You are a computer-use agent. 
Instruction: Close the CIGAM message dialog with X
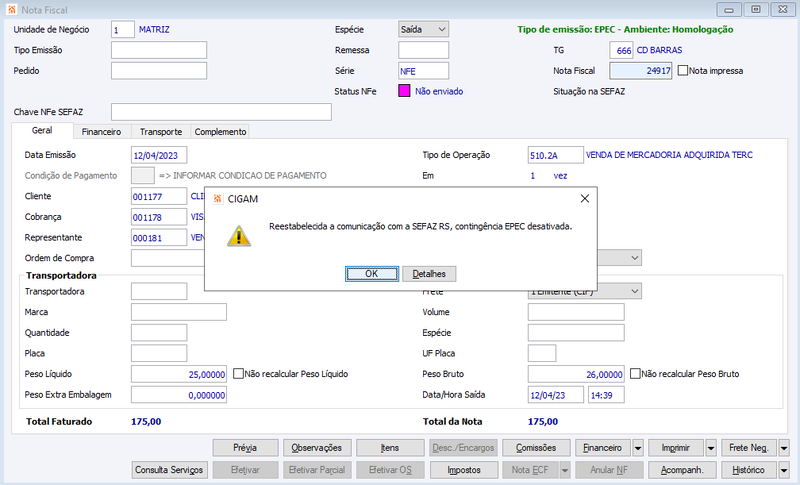[585, 198]
